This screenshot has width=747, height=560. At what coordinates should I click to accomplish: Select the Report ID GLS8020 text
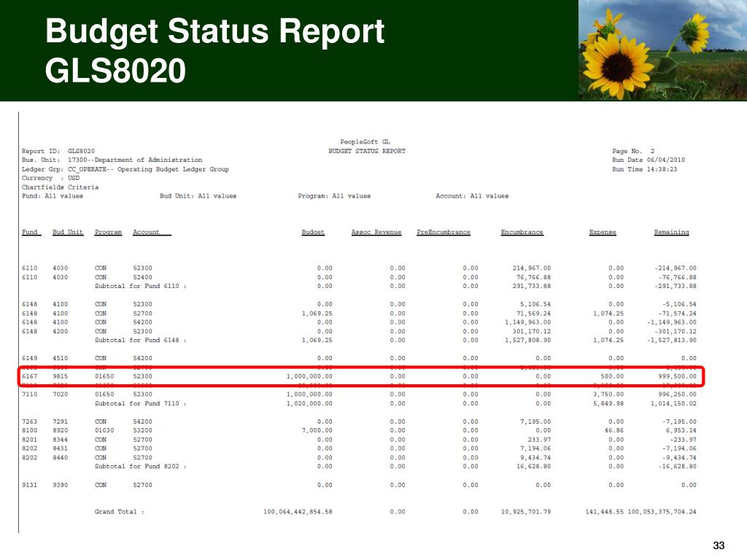tap(58, 151)
